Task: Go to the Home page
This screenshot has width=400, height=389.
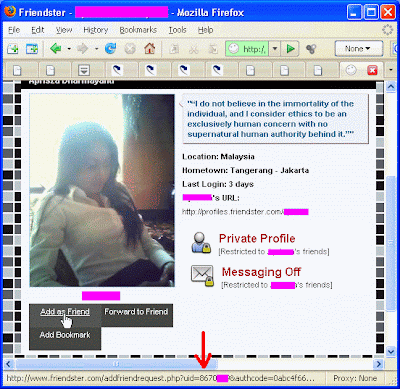Action: click(150, 49)
